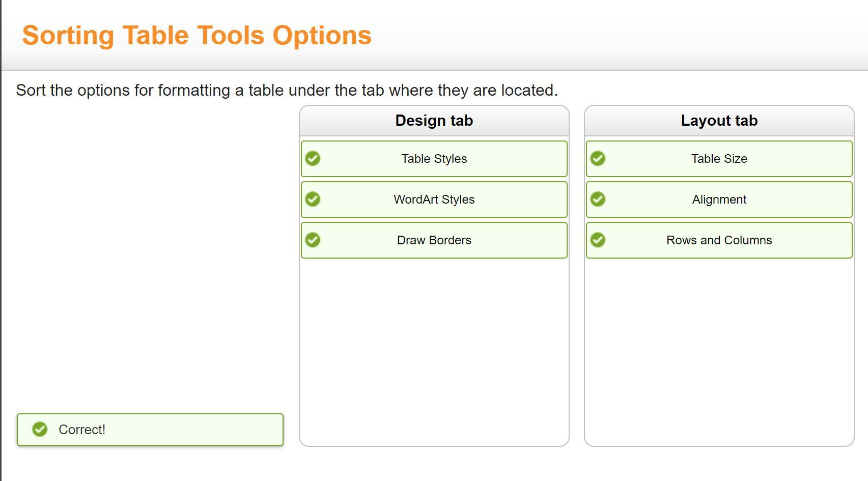Click the checkmark icon beside Table Styles
The image size is (868, 481).
click(x=313, y=159)
